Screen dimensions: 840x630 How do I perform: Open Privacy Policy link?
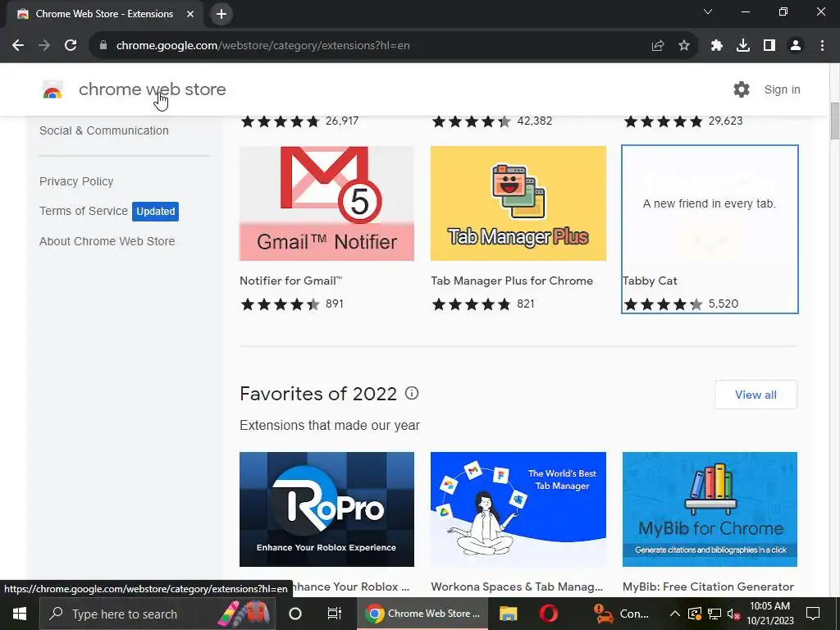click(76, 181)
